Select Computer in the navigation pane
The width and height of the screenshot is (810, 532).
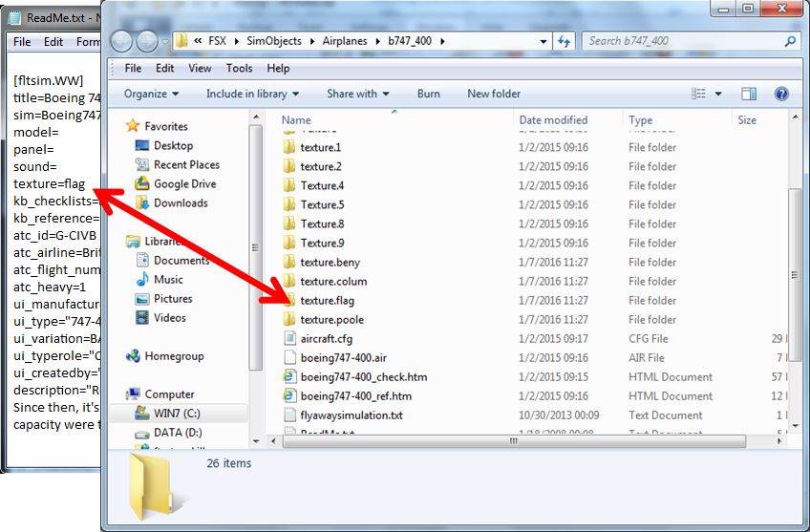[160, 394]
